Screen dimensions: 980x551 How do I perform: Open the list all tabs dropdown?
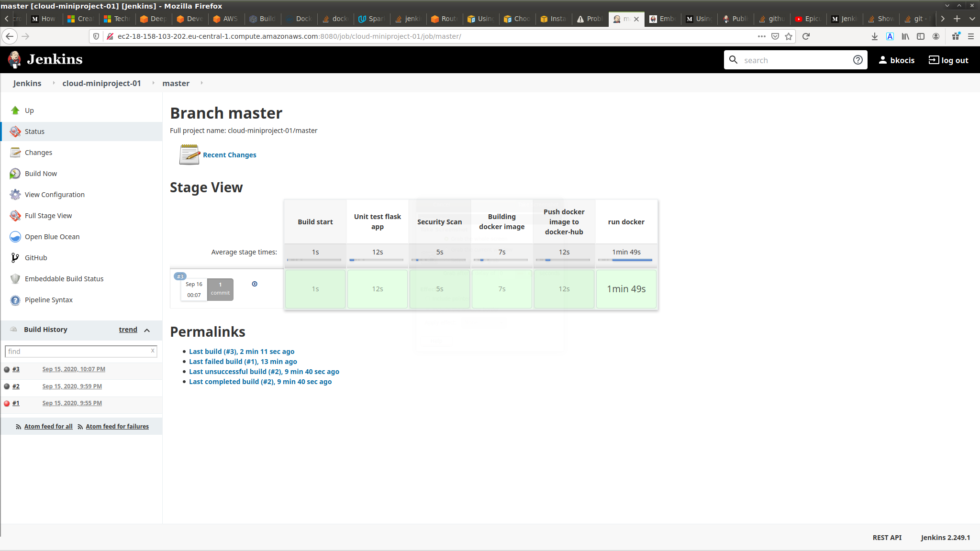972,19
